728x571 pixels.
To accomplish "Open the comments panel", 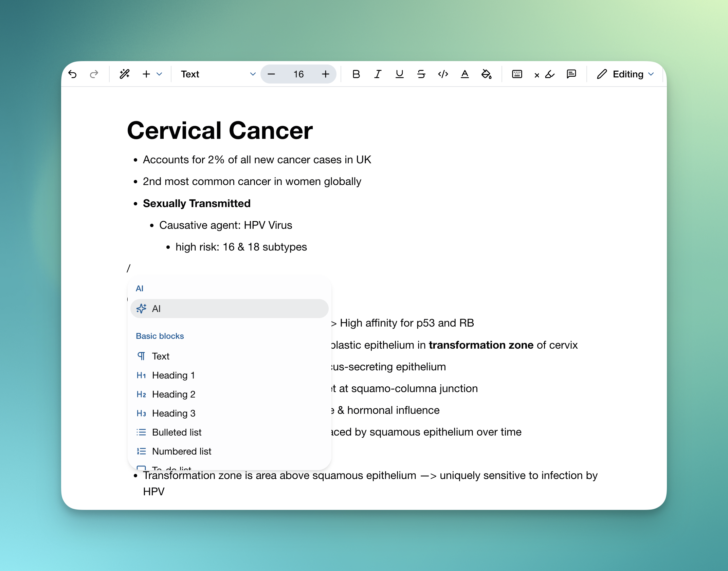I will click(x=571, y=74).
